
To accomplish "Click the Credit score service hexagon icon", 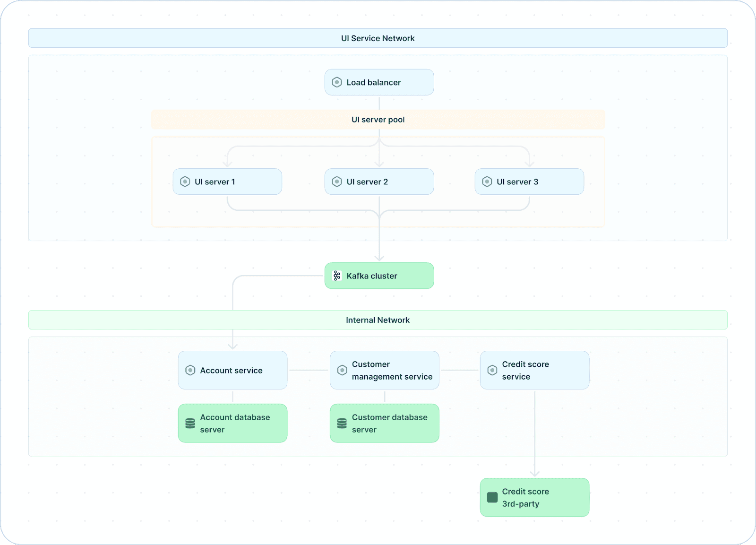I will pyautogui.click(x=492, y=370).
